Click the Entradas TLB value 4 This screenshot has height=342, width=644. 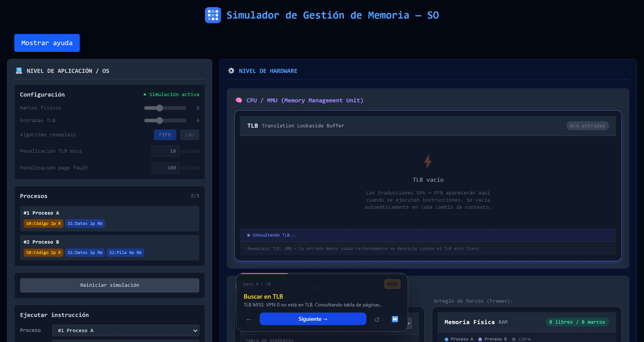pyautogui.click(x=198, y=120)
